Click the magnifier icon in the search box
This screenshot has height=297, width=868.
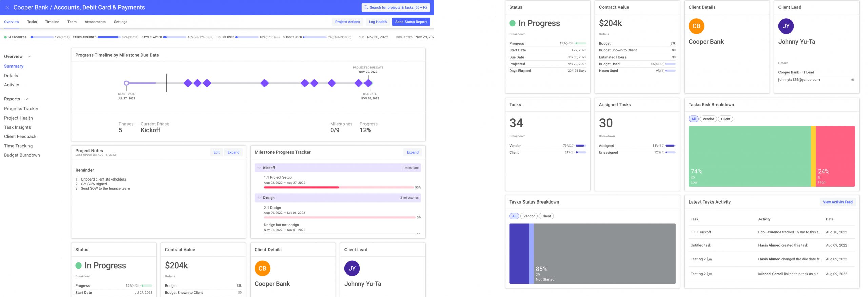[x=366, y=7]
